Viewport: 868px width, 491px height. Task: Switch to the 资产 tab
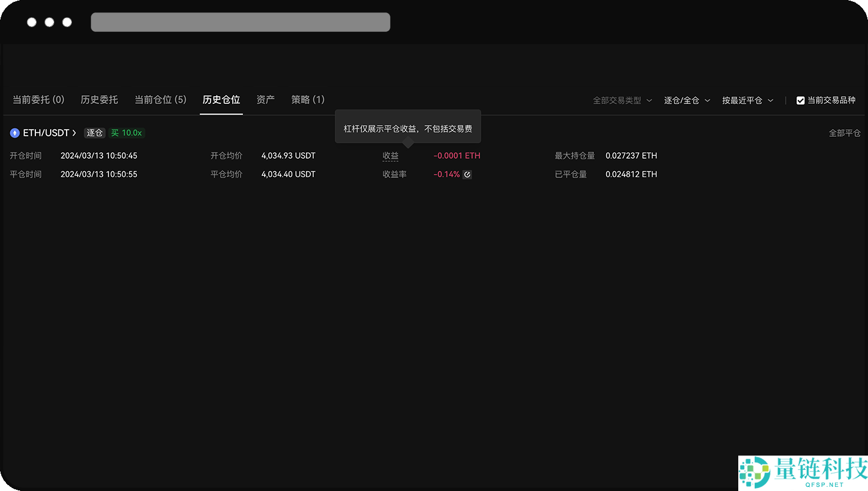[x=265, y=100]
